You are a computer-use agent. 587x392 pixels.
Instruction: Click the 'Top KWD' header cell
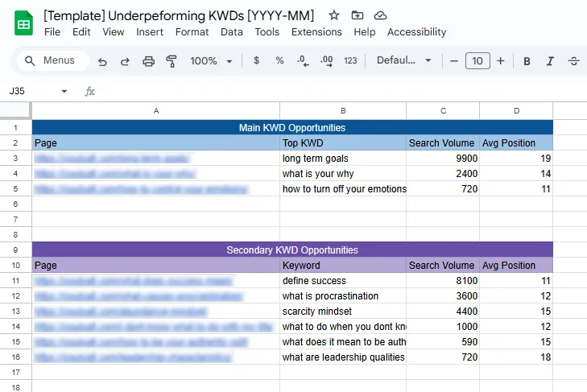343,143
